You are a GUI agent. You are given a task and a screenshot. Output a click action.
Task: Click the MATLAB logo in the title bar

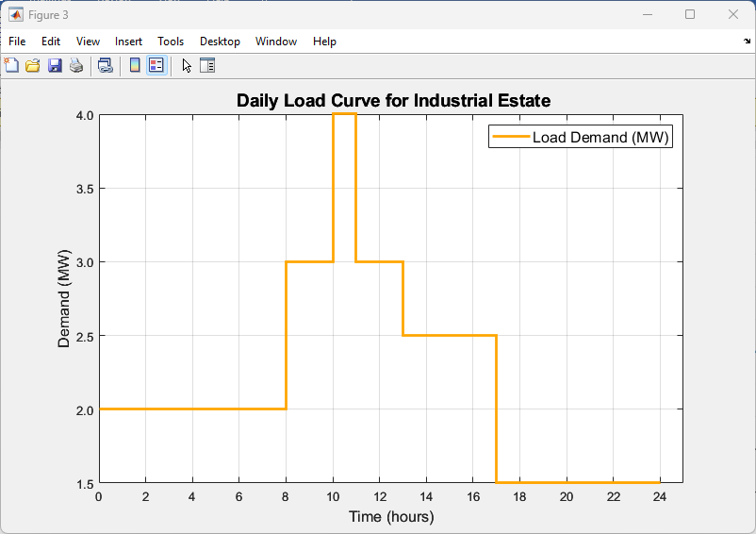15,14
